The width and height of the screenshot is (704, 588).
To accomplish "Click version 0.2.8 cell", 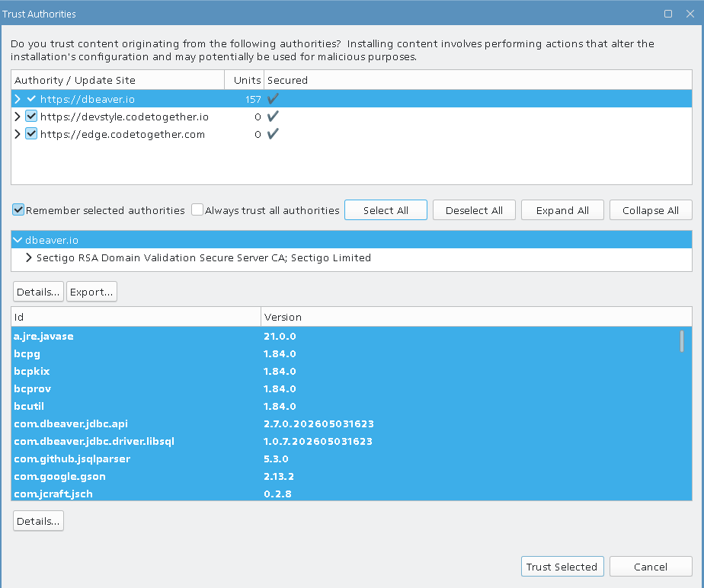I will tap(277, 494).
